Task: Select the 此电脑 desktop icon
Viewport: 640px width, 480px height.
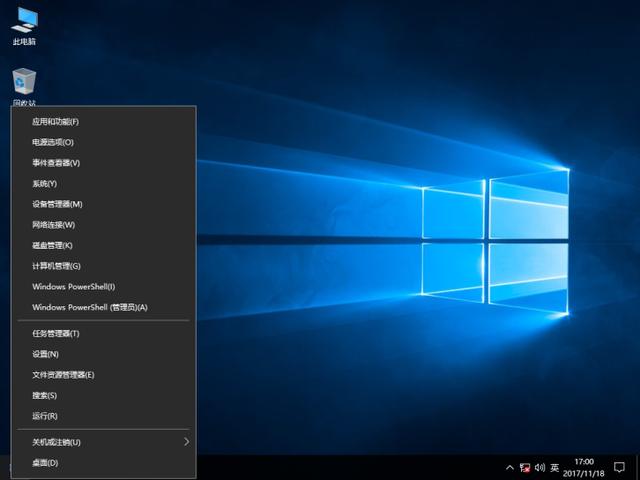Action: pyautogui.click(x=24, y=26)
